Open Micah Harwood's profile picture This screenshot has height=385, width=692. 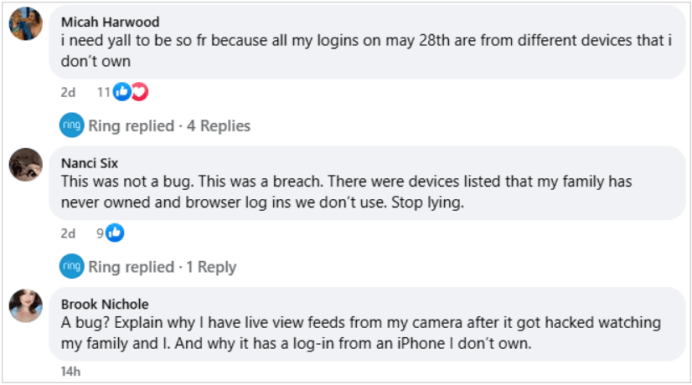pos(26,23)
